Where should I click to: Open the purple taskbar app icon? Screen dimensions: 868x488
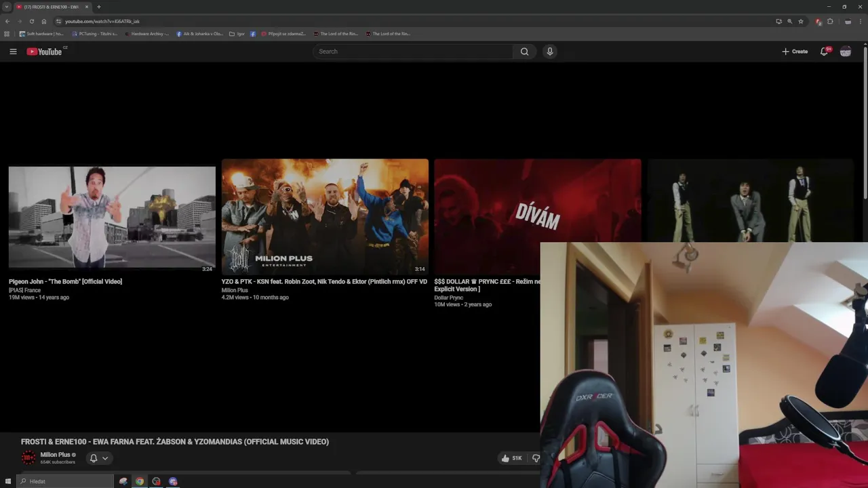pyautogui.click(x=173, y=481)
